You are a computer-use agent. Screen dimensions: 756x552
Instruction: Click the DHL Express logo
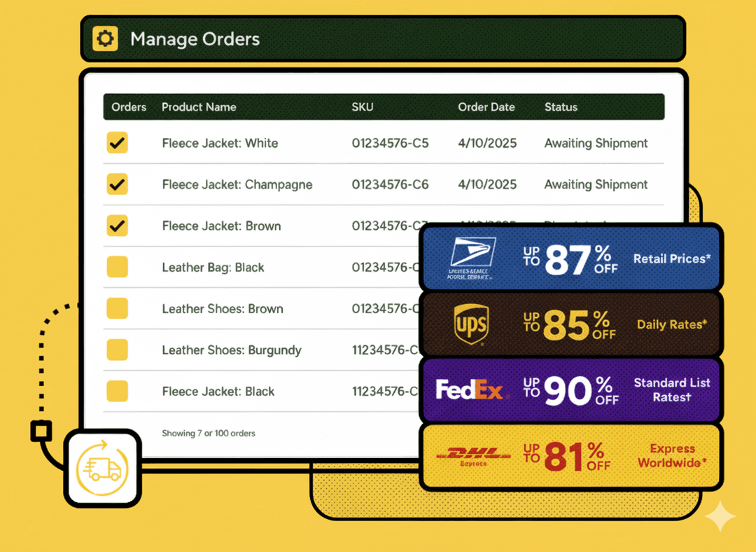(473, 455)
